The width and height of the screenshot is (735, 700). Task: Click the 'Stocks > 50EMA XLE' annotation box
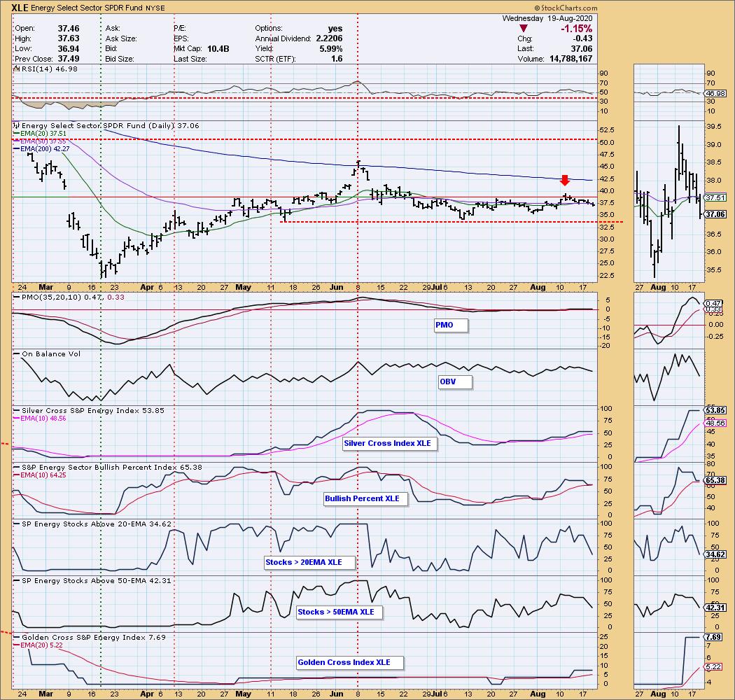tap(339, 612)
